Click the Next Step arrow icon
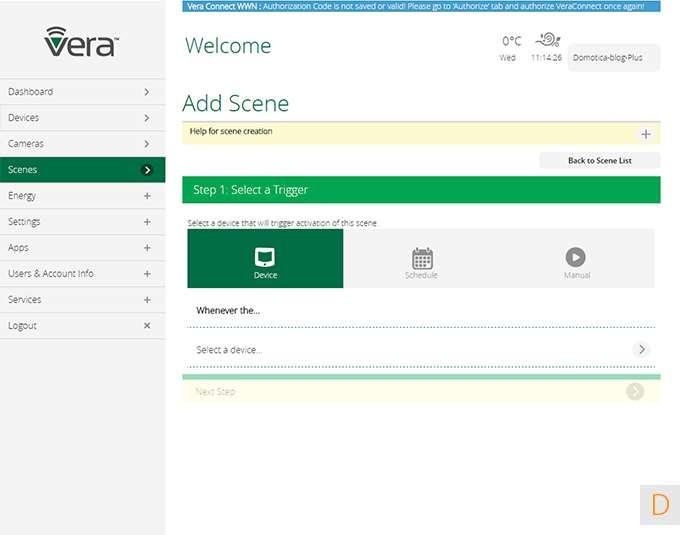 point(634,392)
